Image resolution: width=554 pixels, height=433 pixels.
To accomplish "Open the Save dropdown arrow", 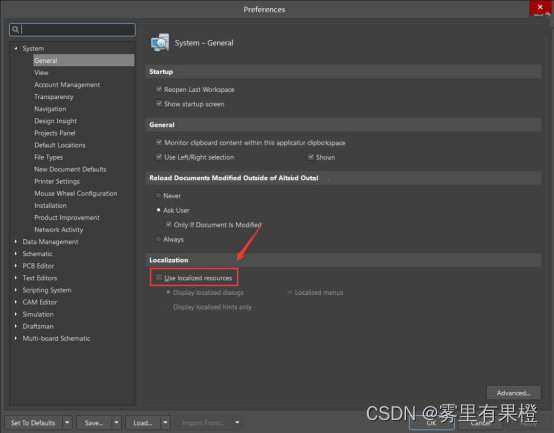I will tap(117, 422).
